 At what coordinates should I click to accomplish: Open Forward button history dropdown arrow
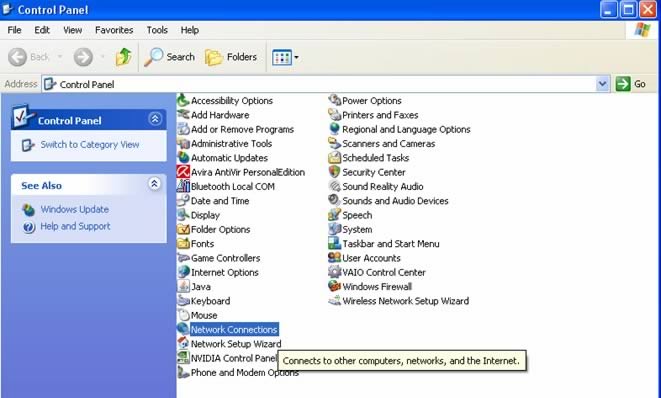point(102,57)
